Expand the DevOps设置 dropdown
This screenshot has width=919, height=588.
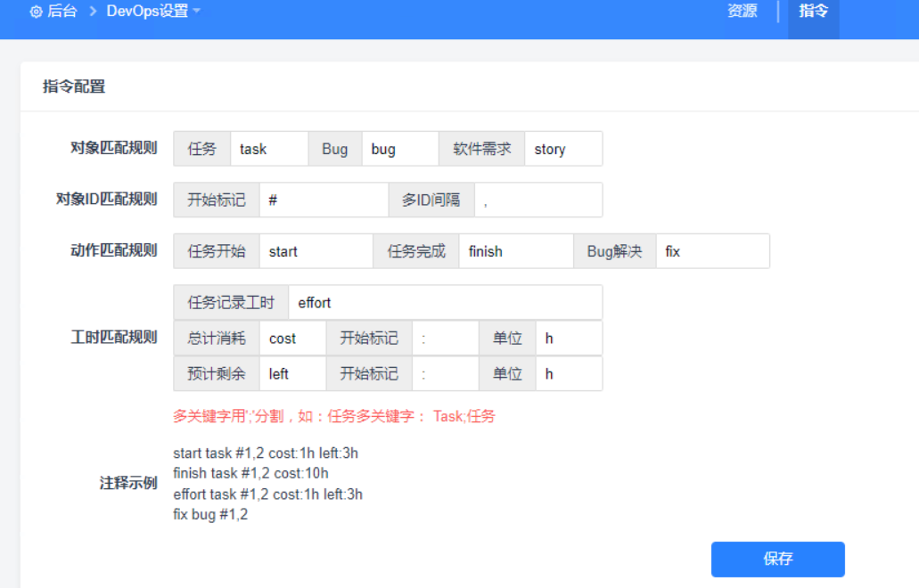coord(153,11)
